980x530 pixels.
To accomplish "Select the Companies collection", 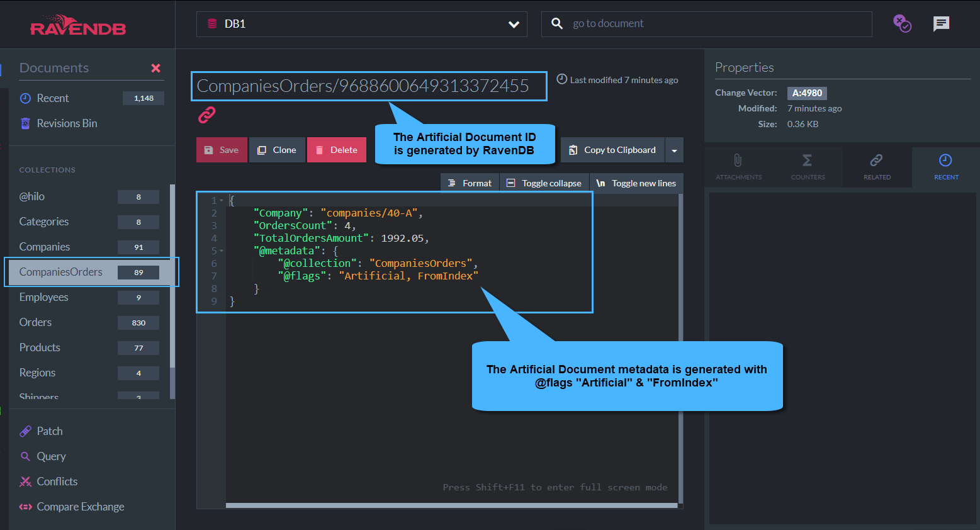I will [x=89, y=247].
